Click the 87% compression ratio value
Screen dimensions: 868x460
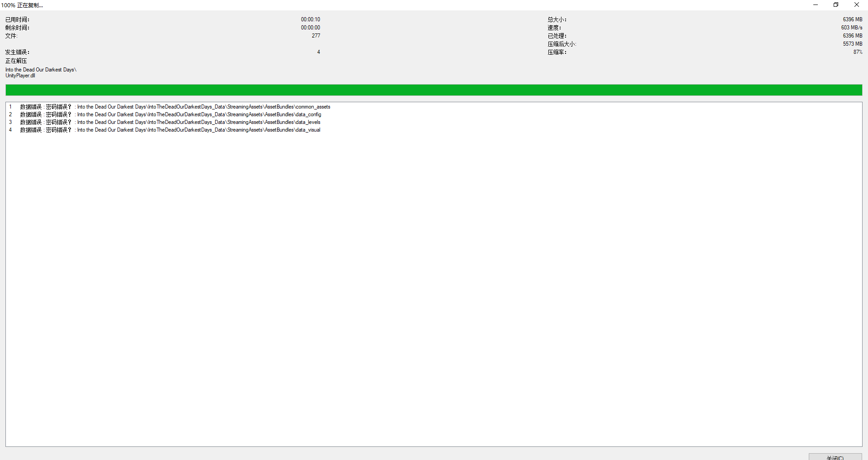click(858, 52)
